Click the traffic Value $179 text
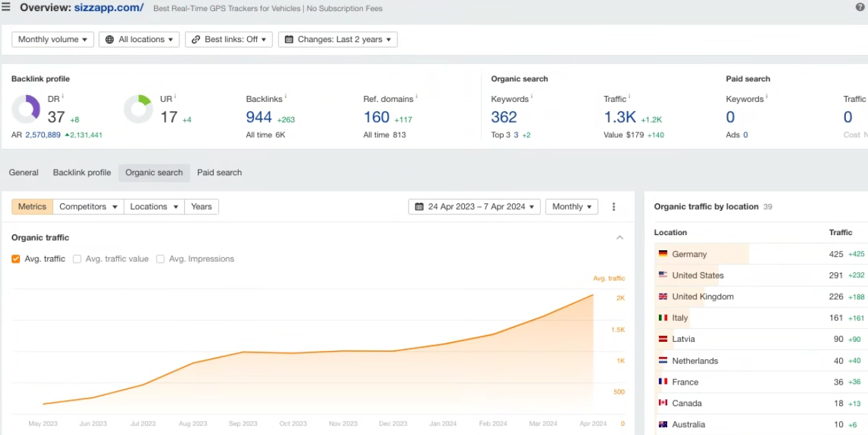 pyautogui.click(x=623, y=135)
